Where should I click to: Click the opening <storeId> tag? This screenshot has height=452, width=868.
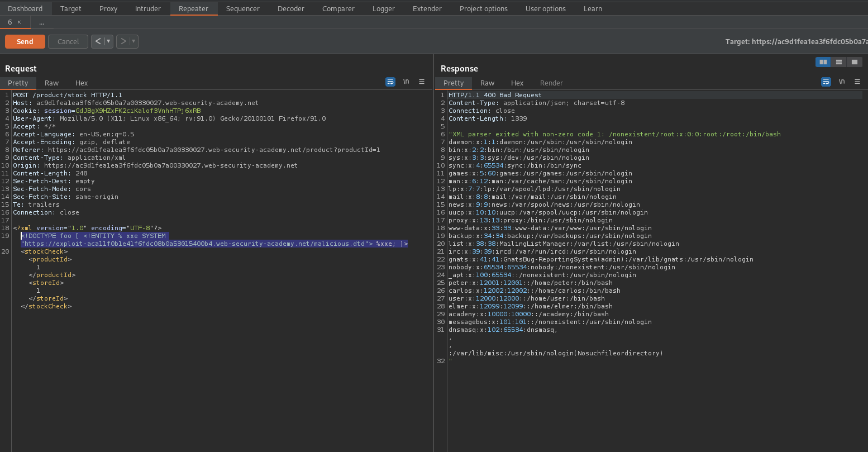coord(46,283)
